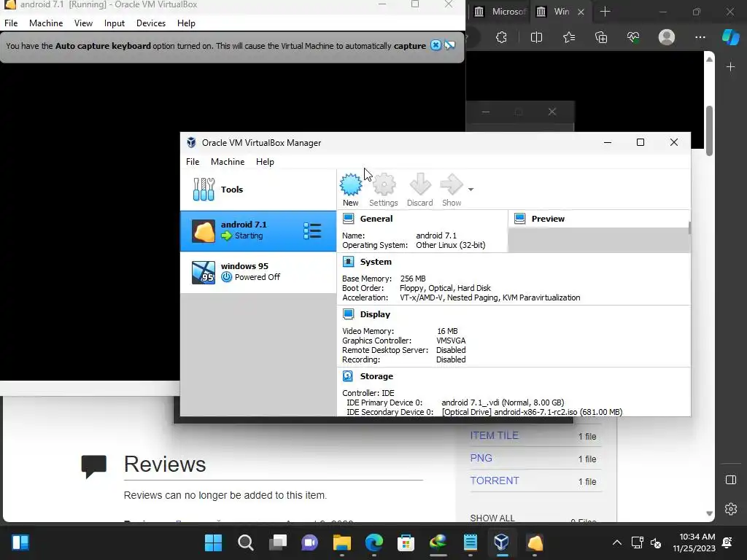
Task: Click the General section monitor icon
Action: pos(348,219)
